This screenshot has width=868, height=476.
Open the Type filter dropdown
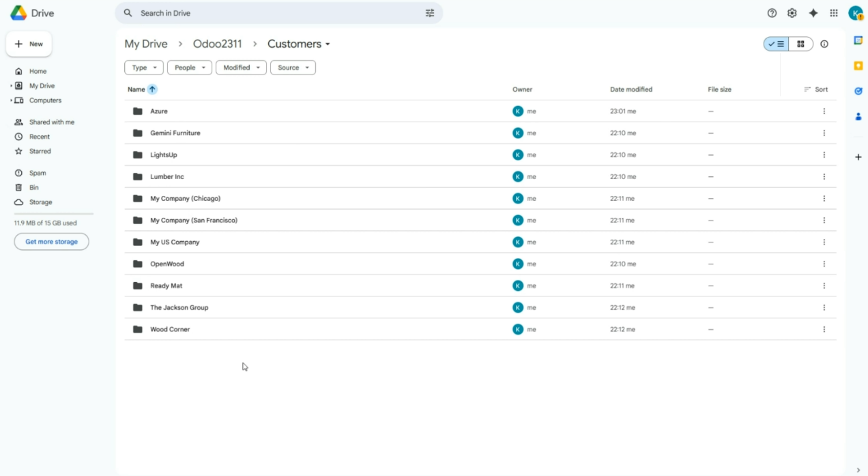tap(144, 68)
